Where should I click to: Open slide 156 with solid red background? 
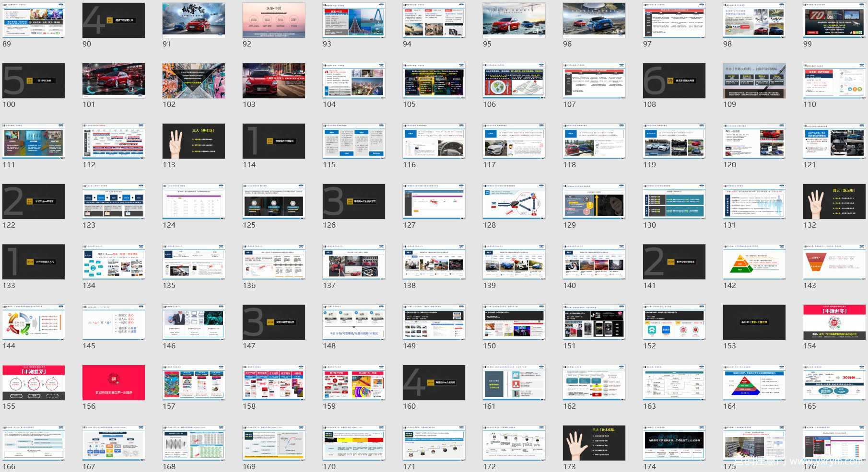(114, 383)
